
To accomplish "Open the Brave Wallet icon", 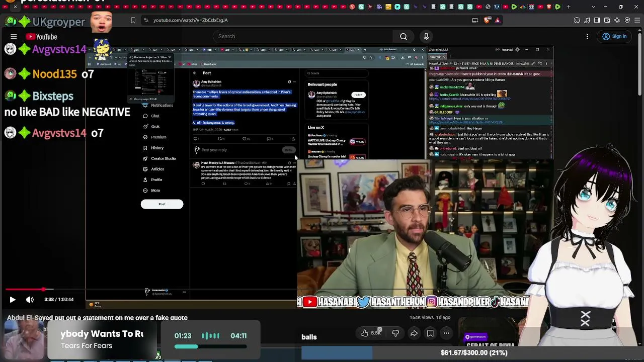I will [x=607, y=20].
